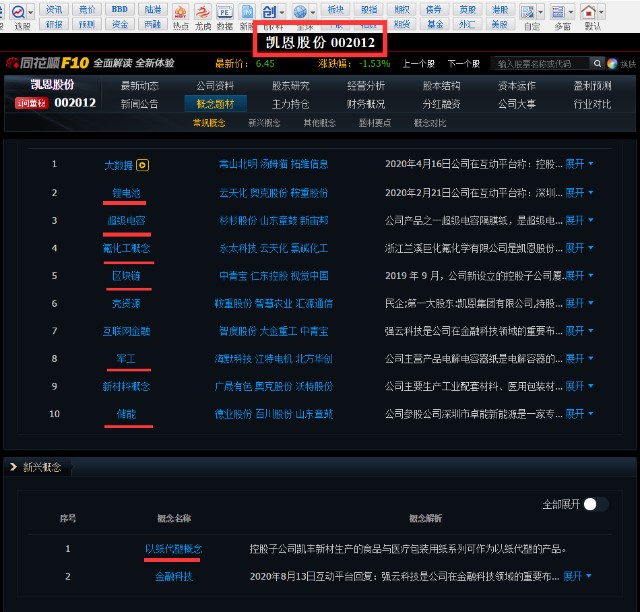The width and height of the screenshot is (640, 612).
Task: Click the badge icon beside 大数据
Action: pyautogui.click(x=142, y=165)
